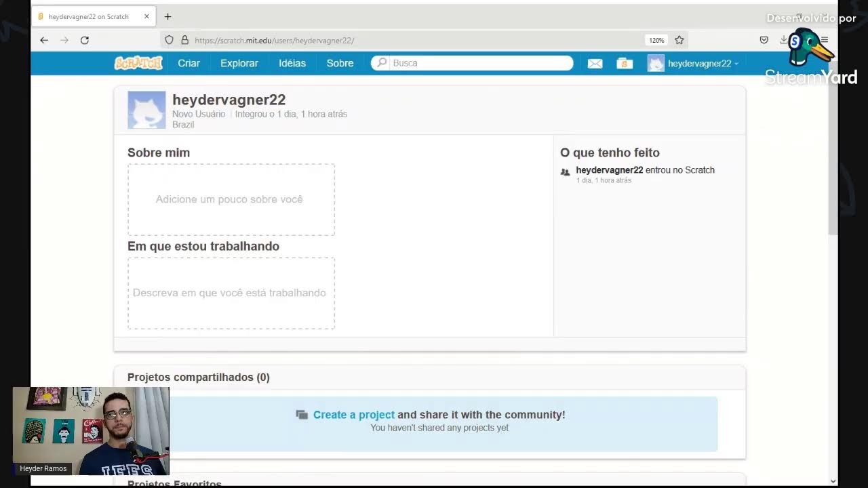
Task: Click the site security padlock icon
Action: click(x=184, y=40)
